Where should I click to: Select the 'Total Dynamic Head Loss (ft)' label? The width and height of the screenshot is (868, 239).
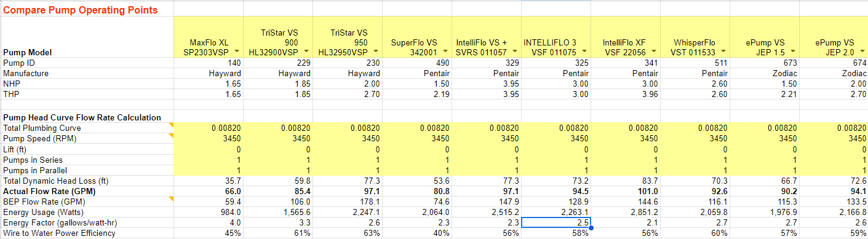click(x=55, y=181)
